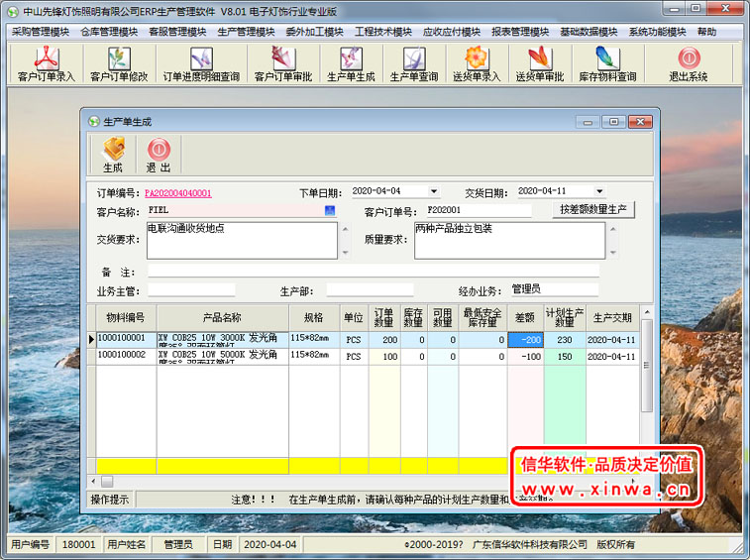750x560 pixels.
Task: Click 业务主管 input field
Action: pos(191,290)
